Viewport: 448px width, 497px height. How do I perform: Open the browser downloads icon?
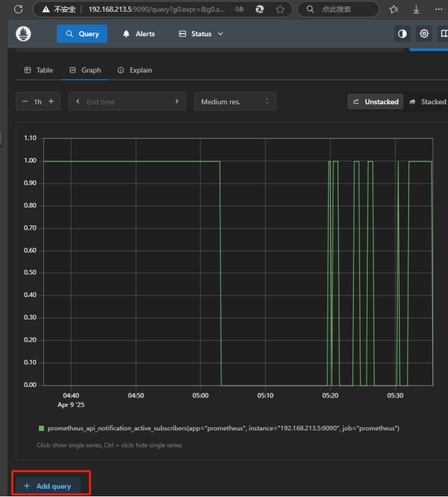416,10
